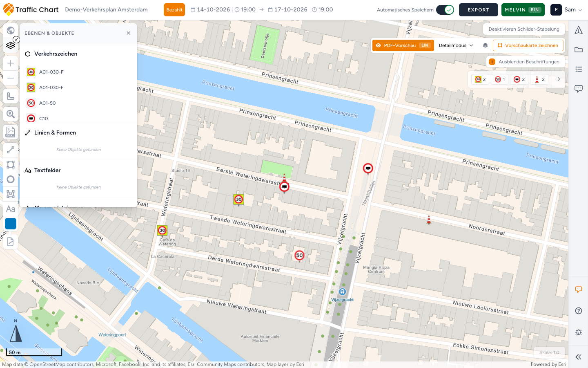Zoom in with the plus icon

pos(11,63)
